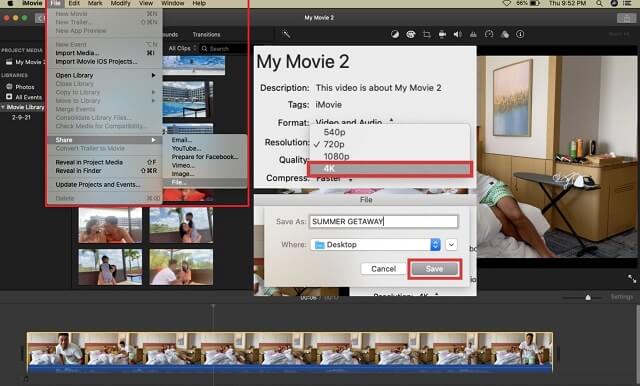Open the Edit menu

[x=74, y=3]
